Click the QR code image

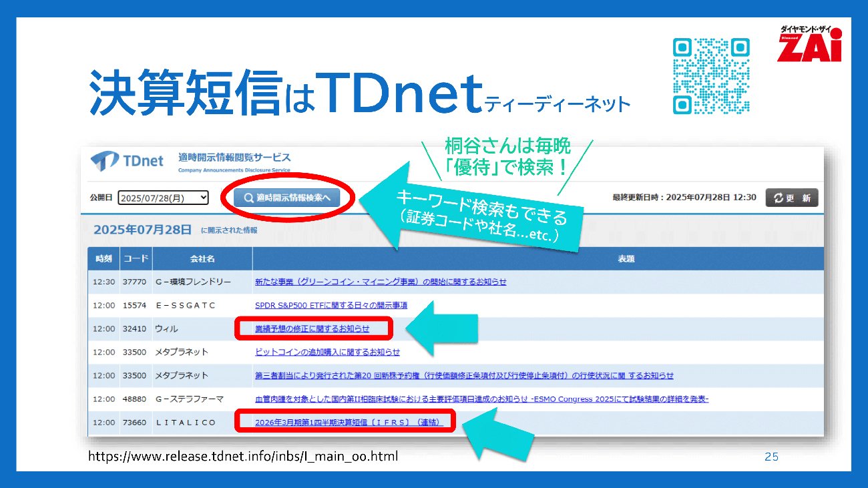coord(711,75)
